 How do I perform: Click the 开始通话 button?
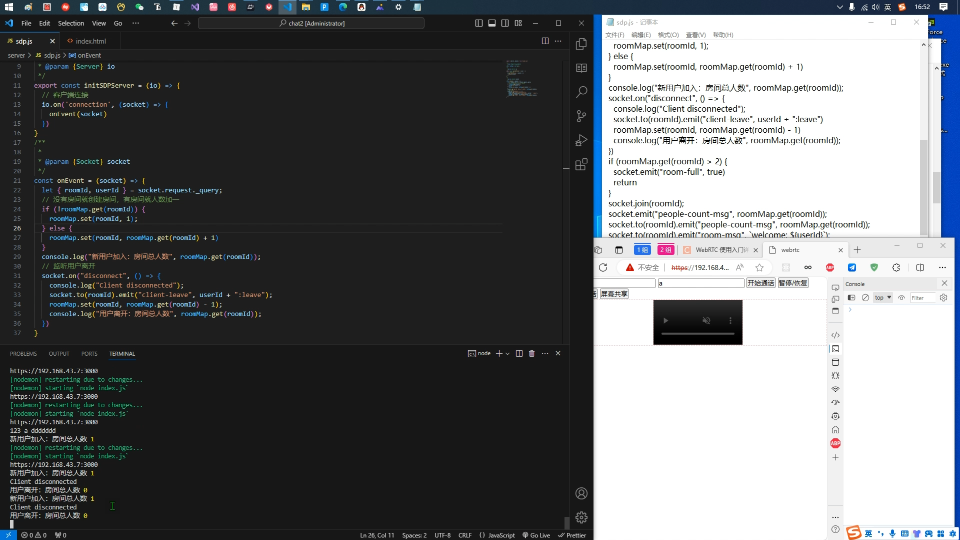pos(760,283)
